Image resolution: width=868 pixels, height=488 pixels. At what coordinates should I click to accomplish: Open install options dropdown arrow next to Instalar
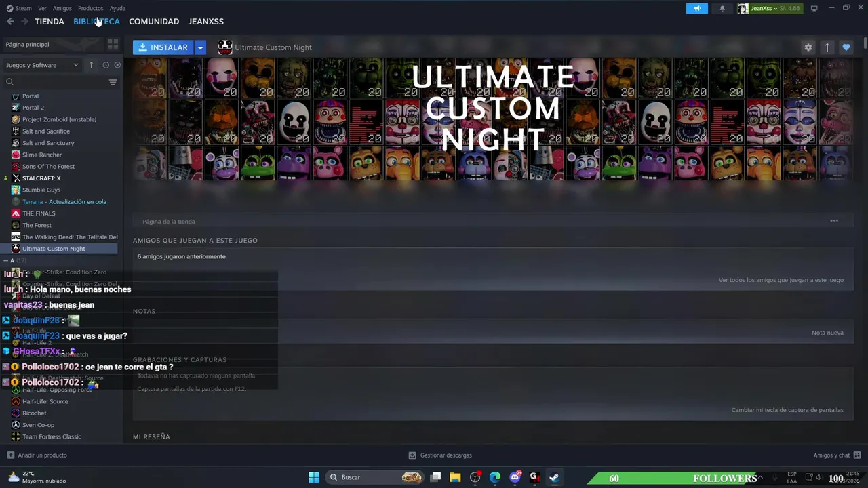(x=200, y=47)
